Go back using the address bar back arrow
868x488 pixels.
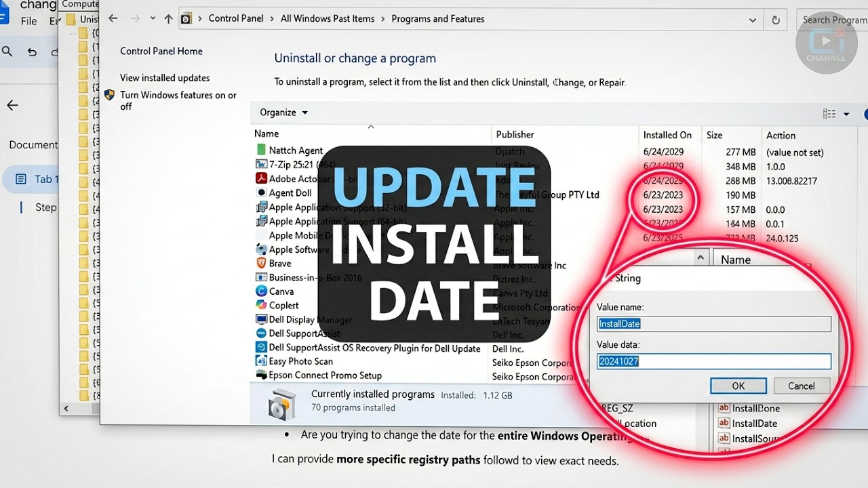(x=113, y=19)
